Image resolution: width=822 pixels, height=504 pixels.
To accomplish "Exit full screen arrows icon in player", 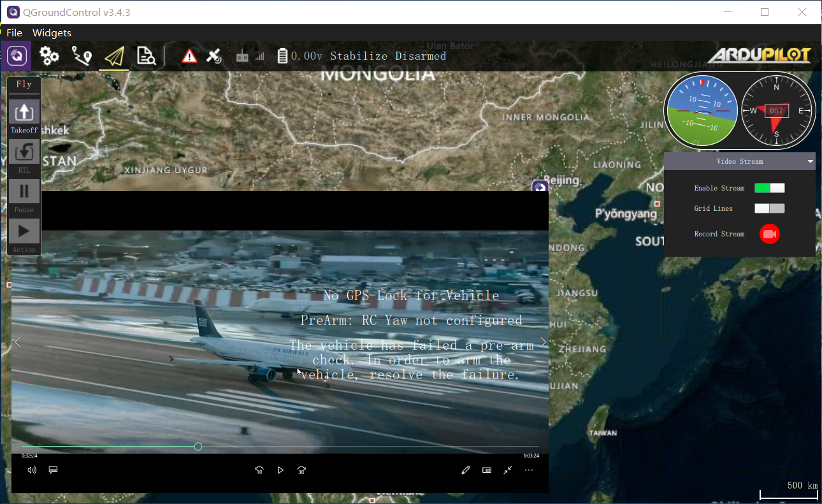I will click(508, 470).
